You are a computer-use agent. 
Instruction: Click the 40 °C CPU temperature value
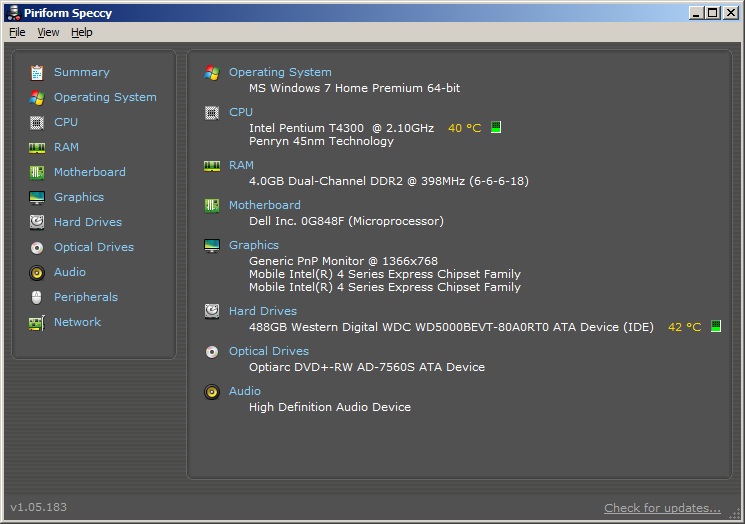coord(465,128)
